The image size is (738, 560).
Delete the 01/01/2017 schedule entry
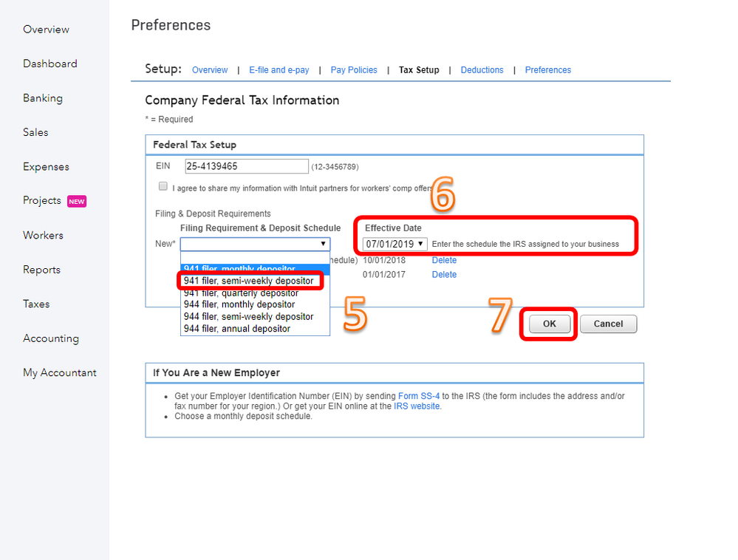pos(444,275)
